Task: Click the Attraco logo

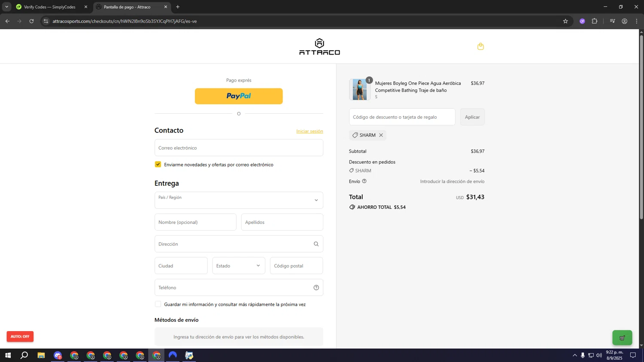Action: pos(319,47)
